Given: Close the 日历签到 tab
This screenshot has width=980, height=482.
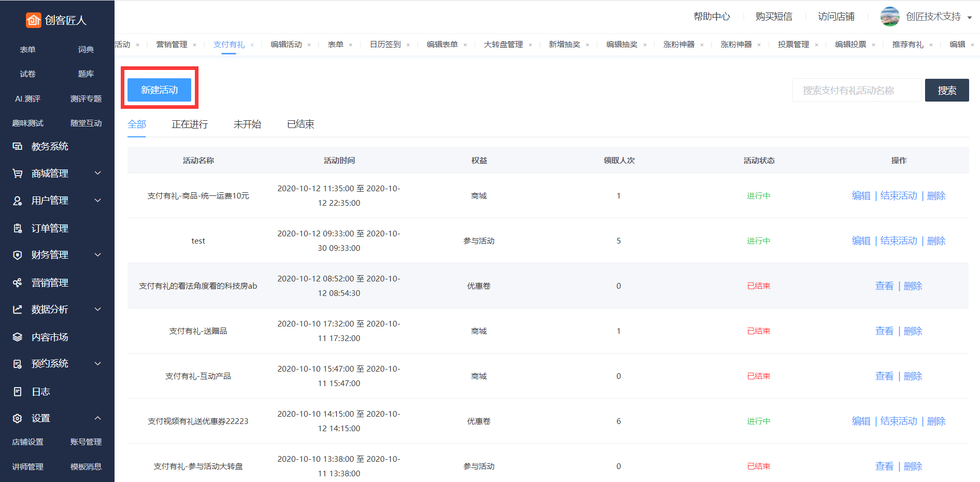Looking at the screenshot, I should (x=408, y=45).
